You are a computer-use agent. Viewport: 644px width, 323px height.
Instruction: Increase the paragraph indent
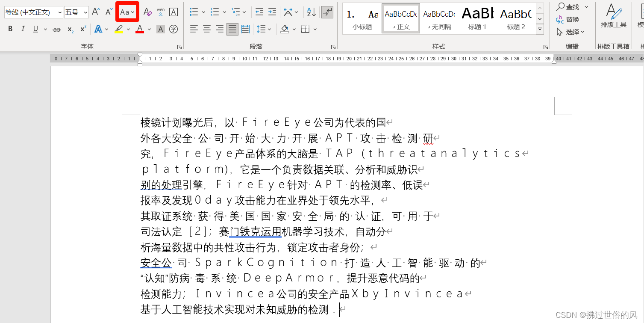272,12
